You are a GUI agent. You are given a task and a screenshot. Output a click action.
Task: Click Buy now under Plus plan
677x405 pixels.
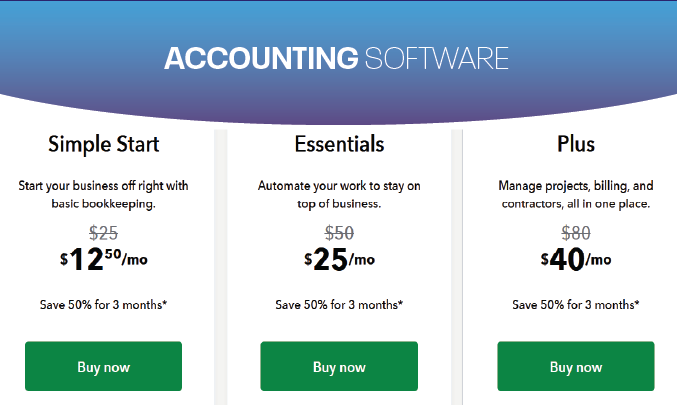pos(576,366)
